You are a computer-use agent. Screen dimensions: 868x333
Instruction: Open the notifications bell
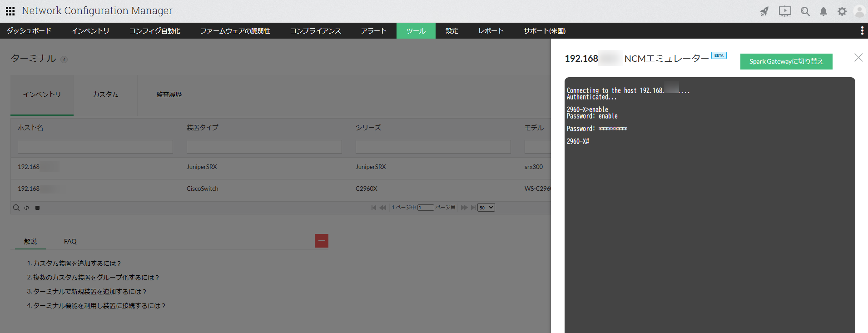pyautogui.click(x=823, y=11)
